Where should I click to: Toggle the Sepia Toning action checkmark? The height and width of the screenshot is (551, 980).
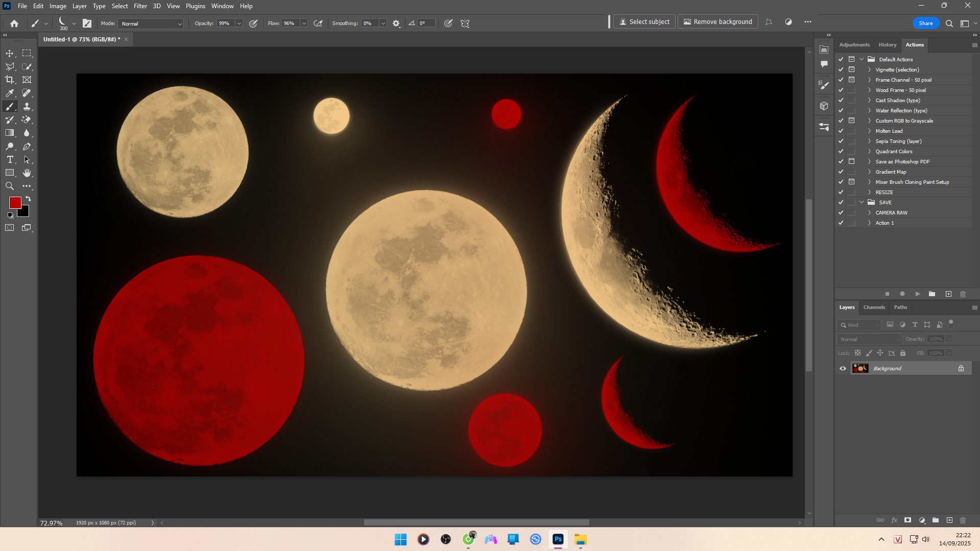click(x=841, y=141)
